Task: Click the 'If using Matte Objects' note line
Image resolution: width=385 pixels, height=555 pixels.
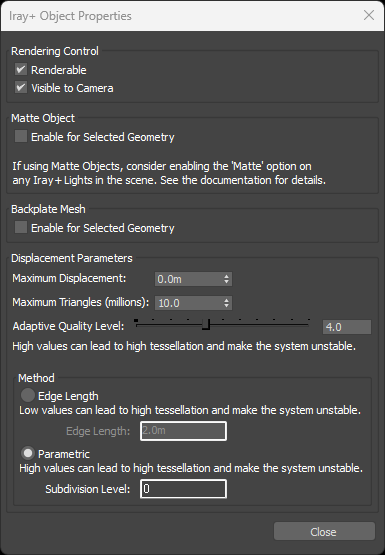Action: [162, 166]
